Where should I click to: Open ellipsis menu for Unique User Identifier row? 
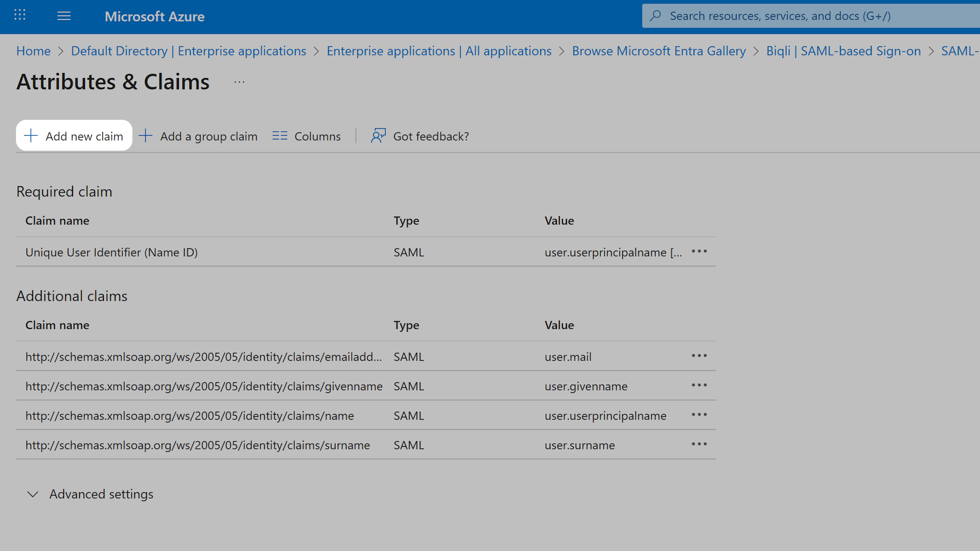[x=699, y=251]
